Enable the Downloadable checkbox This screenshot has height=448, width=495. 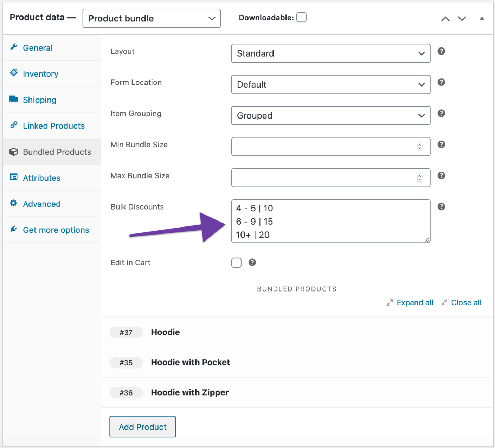pos(301,17)
